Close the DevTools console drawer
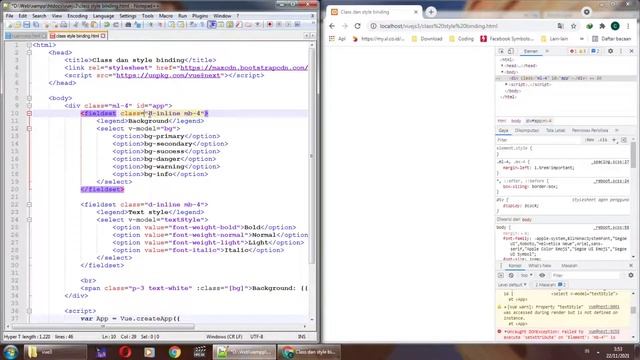 [631, 266]
